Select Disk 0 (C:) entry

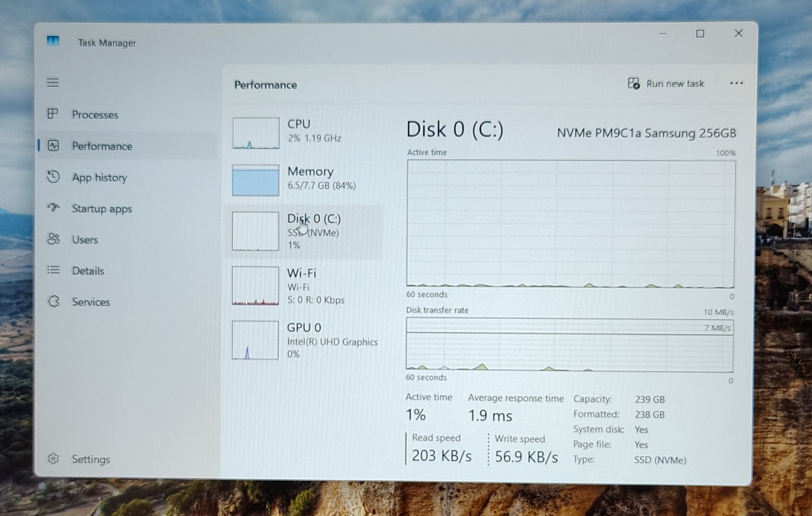(304, 232)
